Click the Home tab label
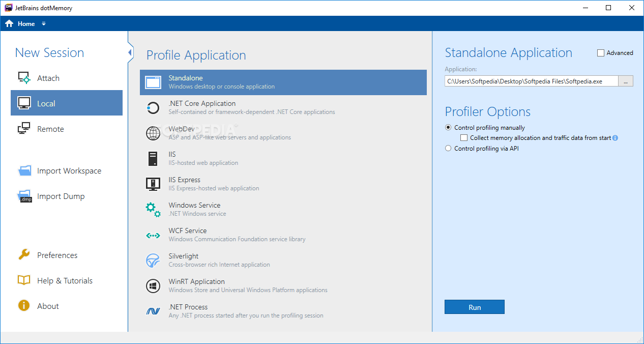This screenshot has height=344, width=644. pyautogui.click(x=26, y=24)
